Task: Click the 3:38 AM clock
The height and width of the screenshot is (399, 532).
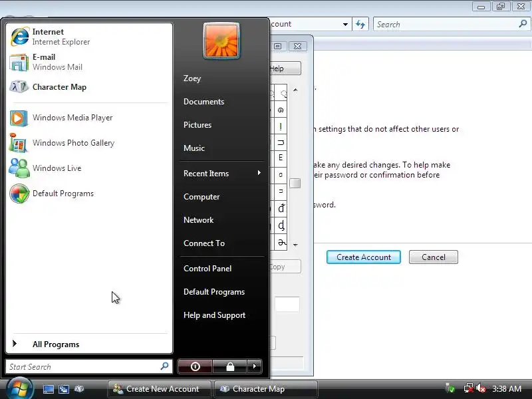Action: coord(507,389)
